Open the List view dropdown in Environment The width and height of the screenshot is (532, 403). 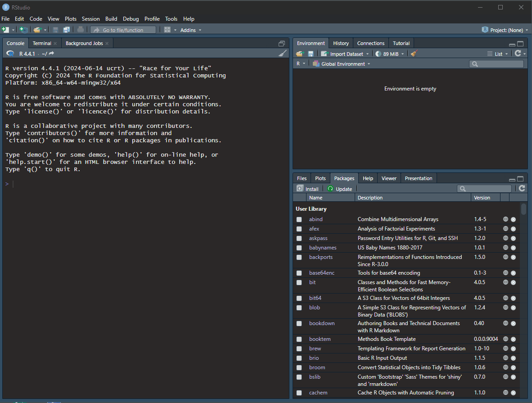tap(498, 54)
